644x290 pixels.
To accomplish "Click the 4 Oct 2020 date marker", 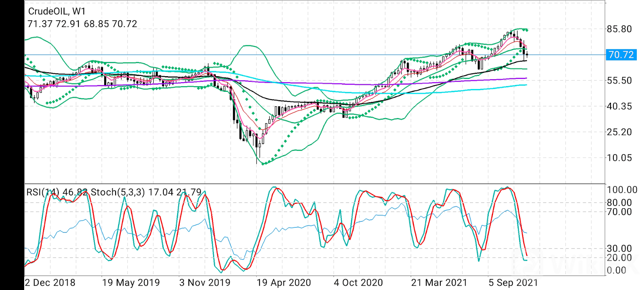I will pos(358,283).
